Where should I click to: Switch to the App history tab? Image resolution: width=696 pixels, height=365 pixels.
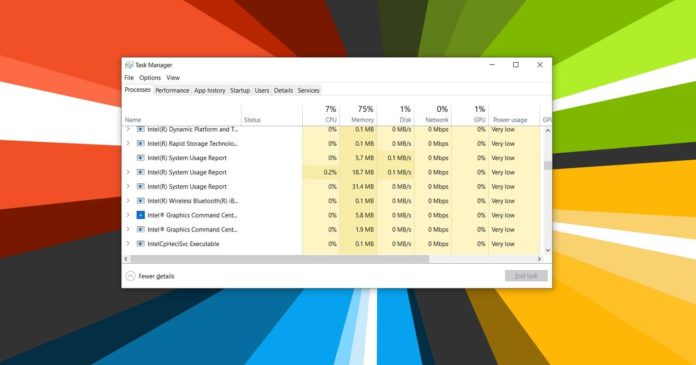coord(210,90)
